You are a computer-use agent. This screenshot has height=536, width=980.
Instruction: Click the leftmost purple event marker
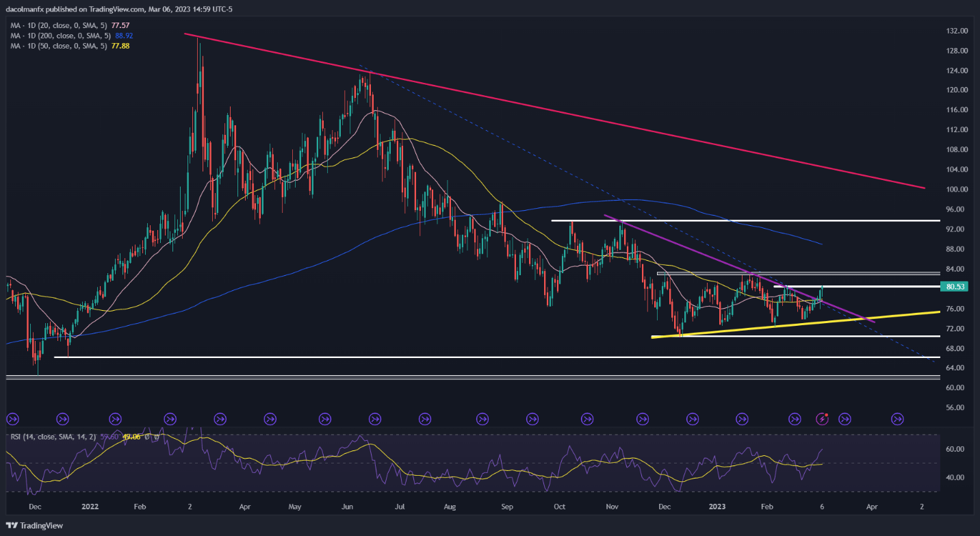coord(12,418)
